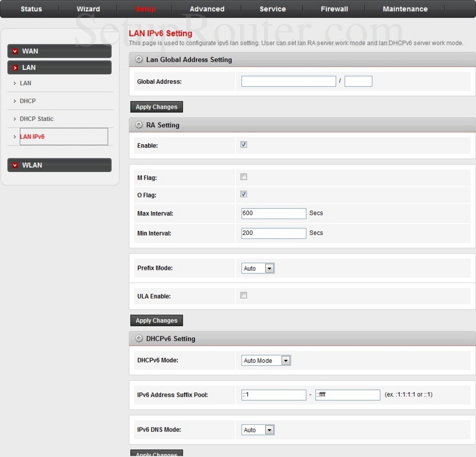
Task: Enable the M Flag checkbox
Action: (x=243, y=177)
